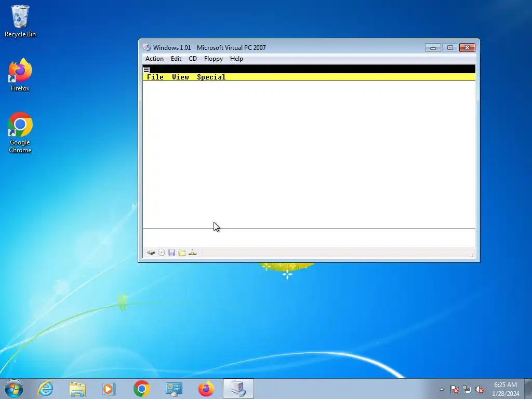Click the network adapter status icon
The width and height of the screenshot is (532, 399).
pyautogui.click(x=192, y=253)
